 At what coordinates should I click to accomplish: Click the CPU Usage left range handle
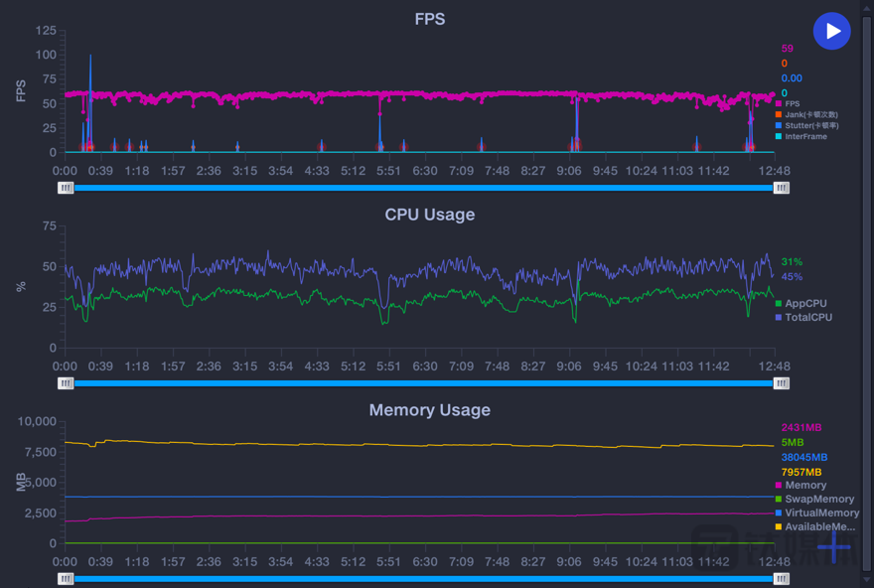coord(66,383)
